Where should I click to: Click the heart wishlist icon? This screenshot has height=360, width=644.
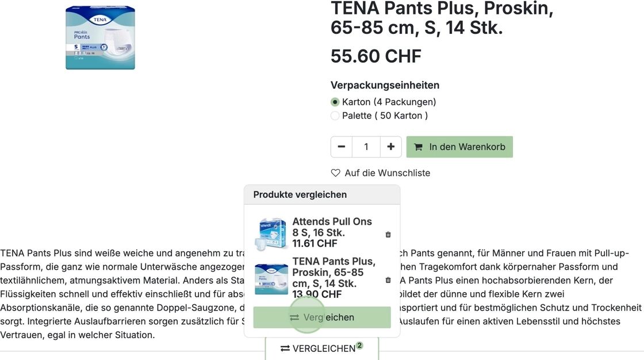click(x=336, y=173)
